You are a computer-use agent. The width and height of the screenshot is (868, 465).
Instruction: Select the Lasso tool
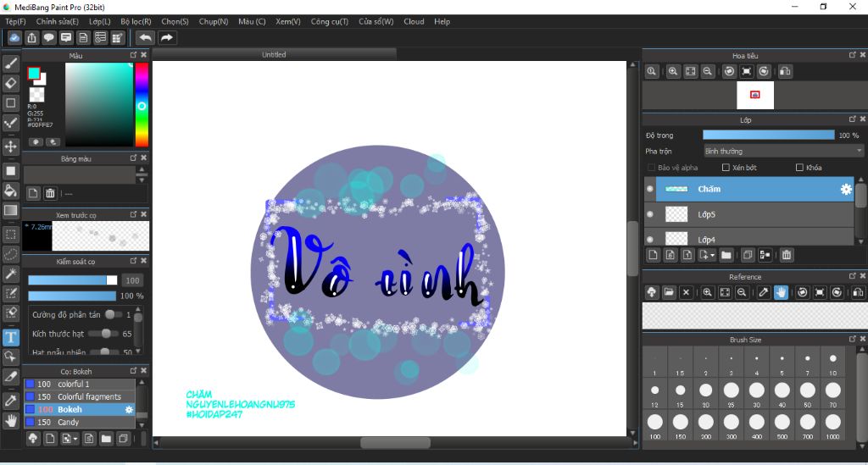(x=10, y=254)
